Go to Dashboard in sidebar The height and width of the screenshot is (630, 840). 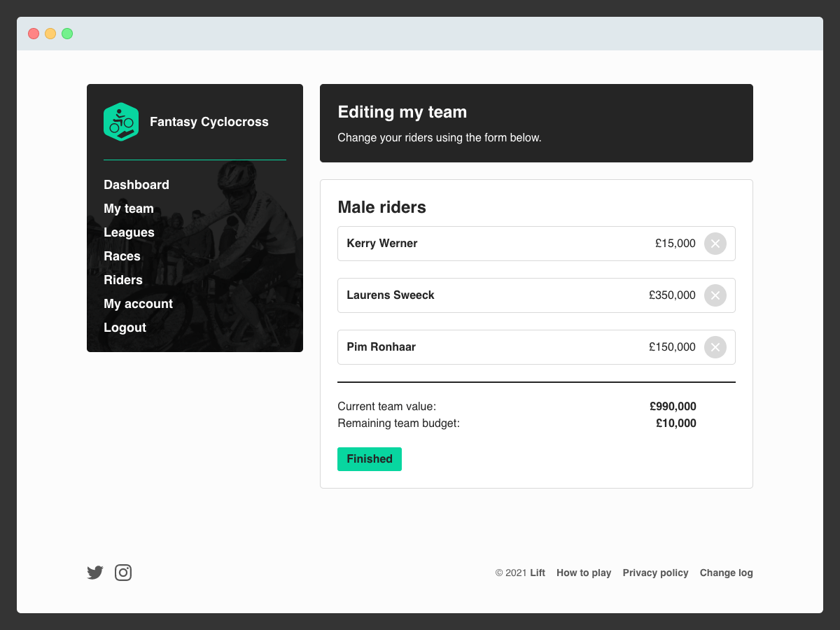[x=136, y=185]
